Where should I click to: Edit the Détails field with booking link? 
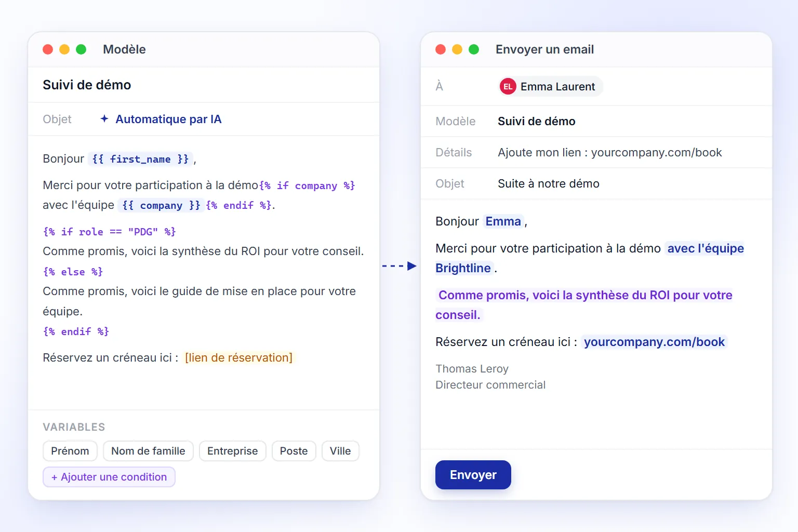(610, 152)
